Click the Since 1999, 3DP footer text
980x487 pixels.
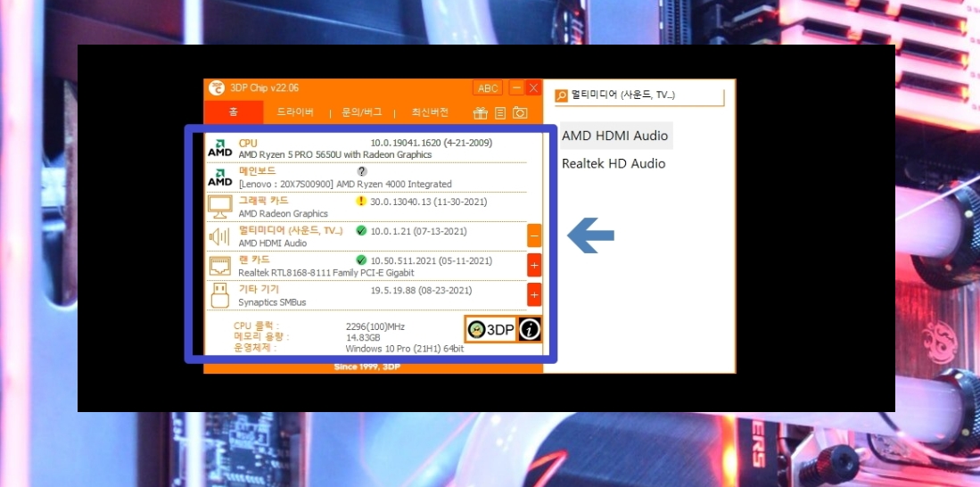(x=366, y=367)
